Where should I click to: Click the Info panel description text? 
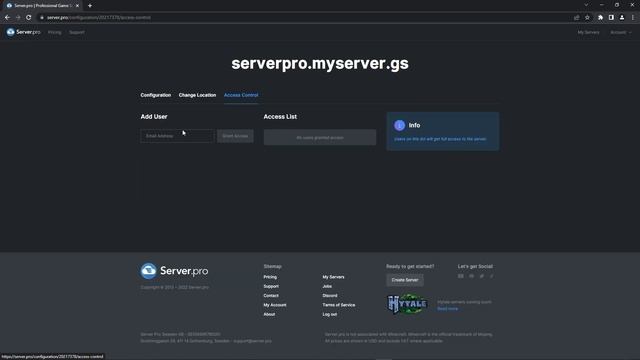point(440,139)
